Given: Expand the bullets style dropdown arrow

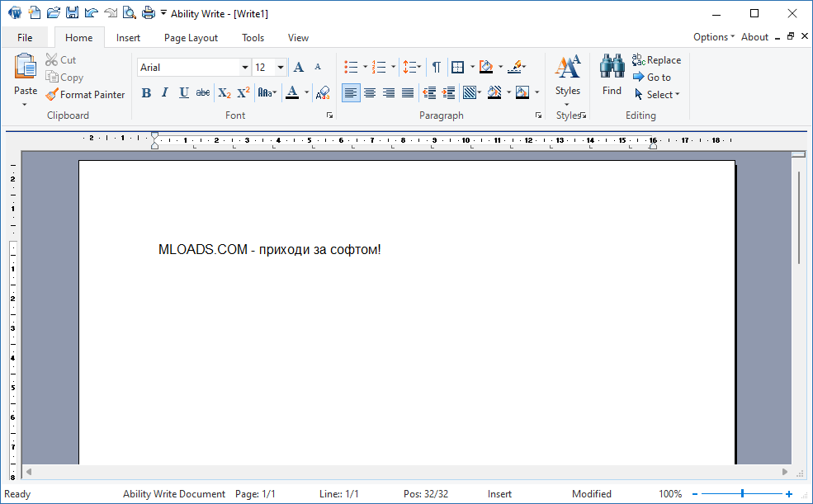Looking at the screenshot, I should pyautogui.click(x=365, y=67).
